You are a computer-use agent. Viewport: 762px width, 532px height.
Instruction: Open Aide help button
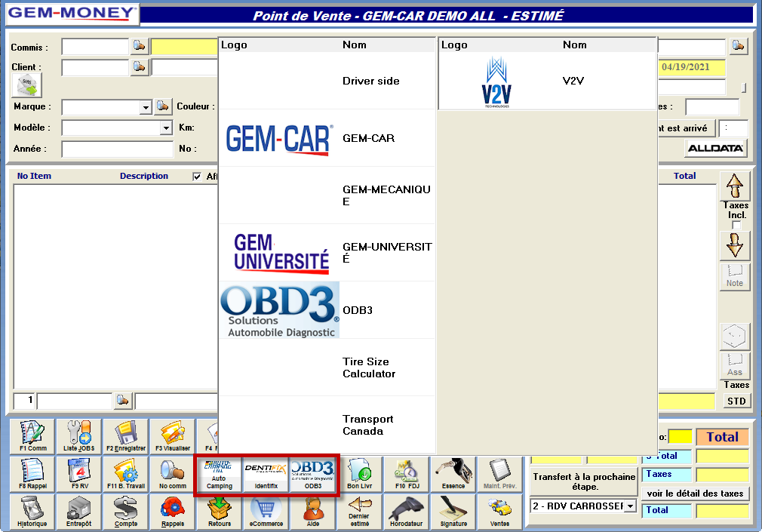313,512
